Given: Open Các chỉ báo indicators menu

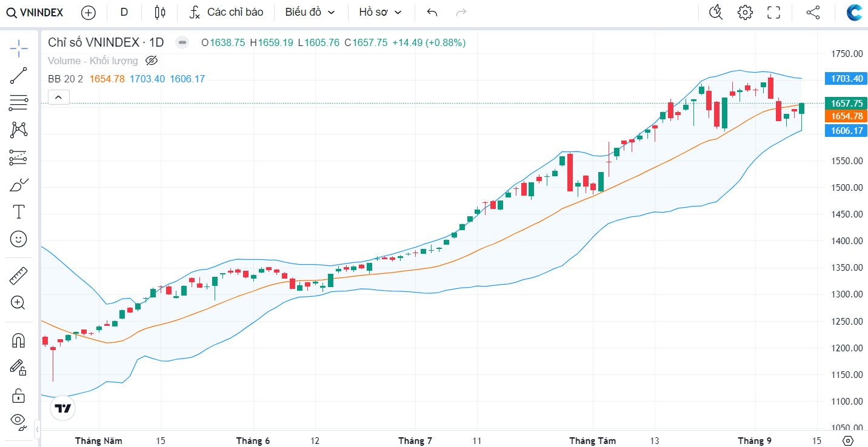Looking at the screenshot, I should [x=225, y=12].
